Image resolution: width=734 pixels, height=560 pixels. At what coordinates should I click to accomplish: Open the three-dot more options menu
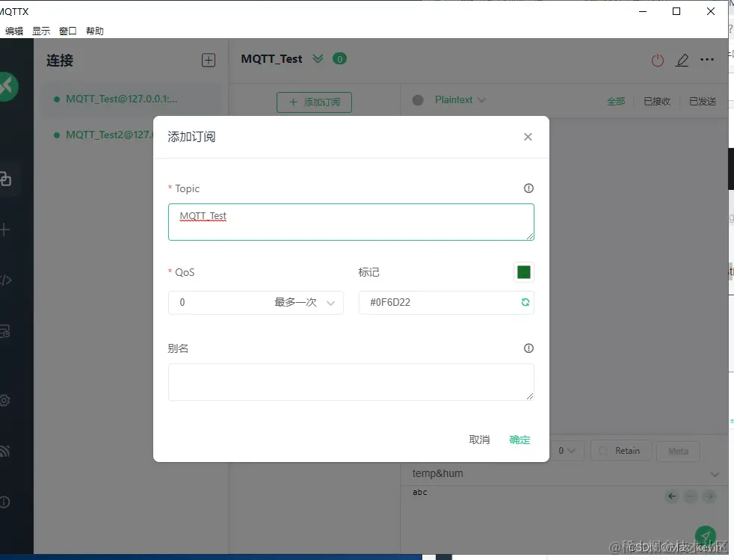pyautogui.click(x=707, y=60)
